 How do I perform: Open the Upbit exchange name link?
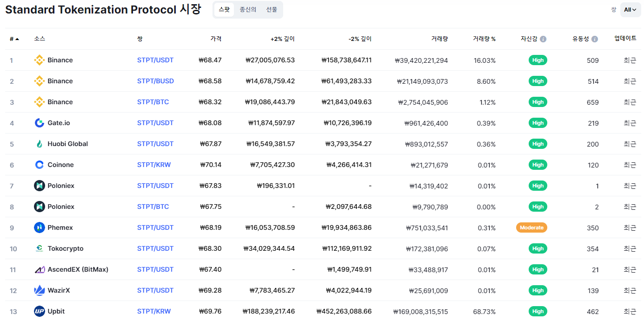point(56,311)
